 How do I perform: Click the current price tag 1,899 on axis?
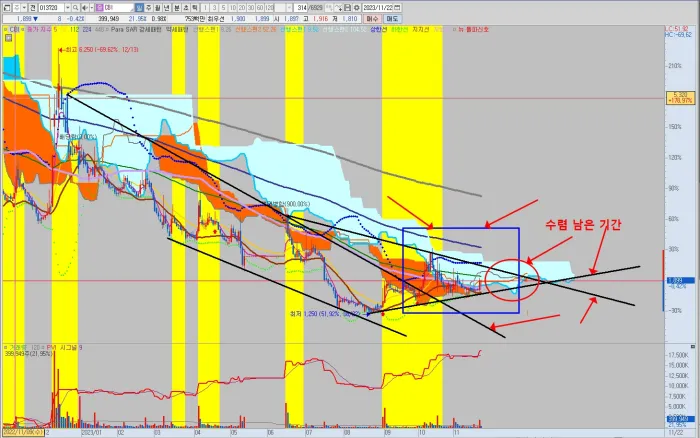tap(681, 280)
